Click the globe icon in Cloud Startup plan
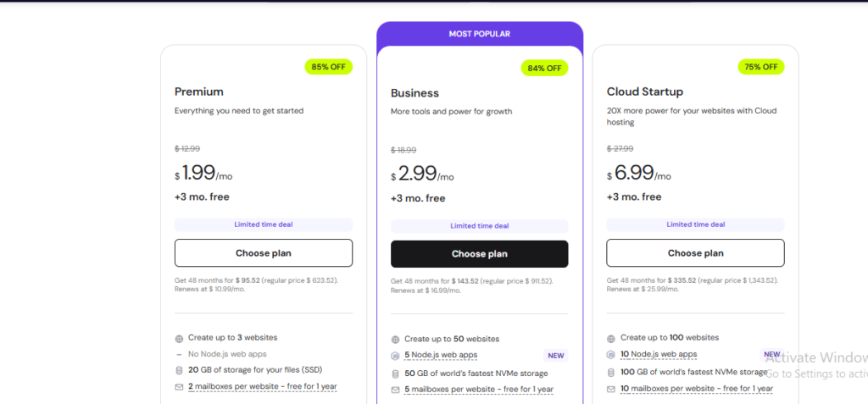Screen dimensions: 868x404 click(x=611, y=338)
